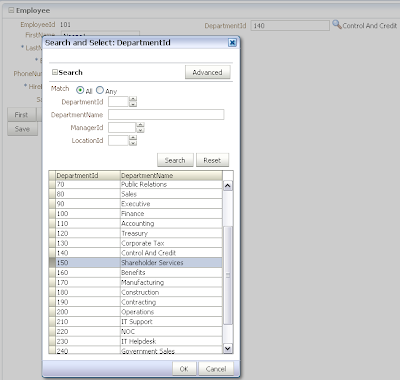Select the Executive department row
The image size is (400, 380).
pos(135,204)
